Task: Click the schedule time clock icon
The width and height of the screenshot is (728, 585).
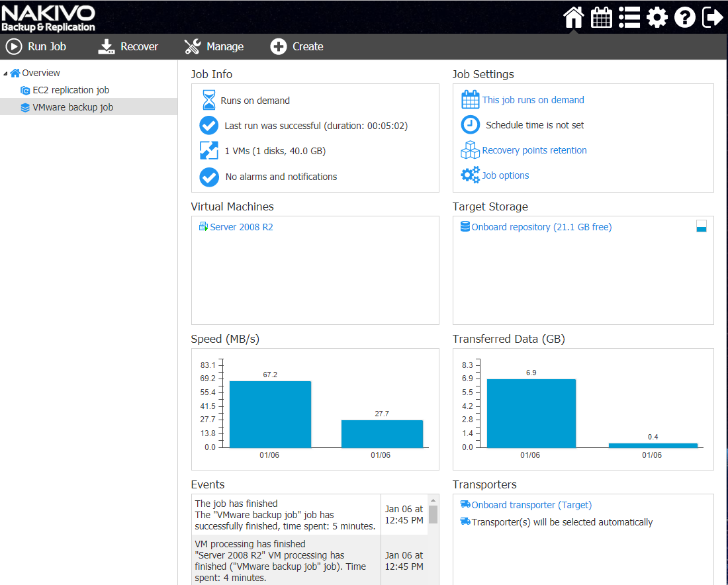Action: coord(471,124)
